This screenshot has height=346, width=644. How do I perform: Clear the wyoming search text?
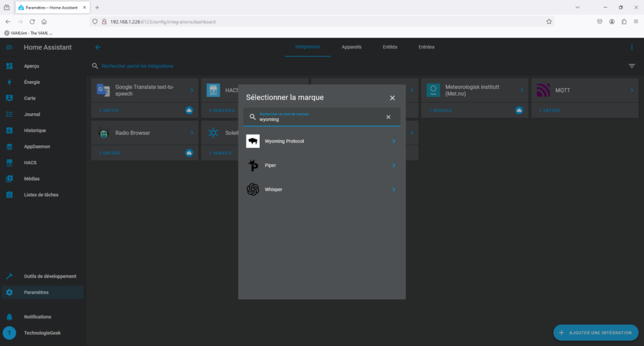click(388, 117)
